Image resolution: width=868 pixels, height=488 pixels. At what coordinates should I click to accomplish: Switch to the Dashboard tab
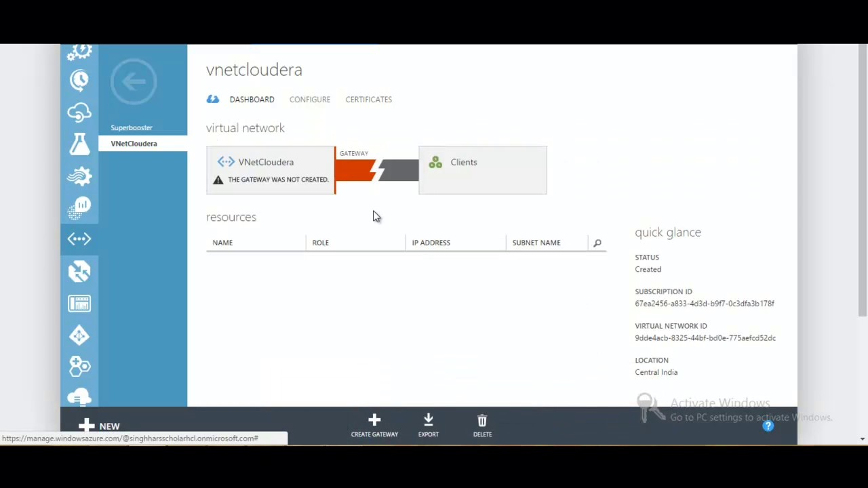click(252, 99)
